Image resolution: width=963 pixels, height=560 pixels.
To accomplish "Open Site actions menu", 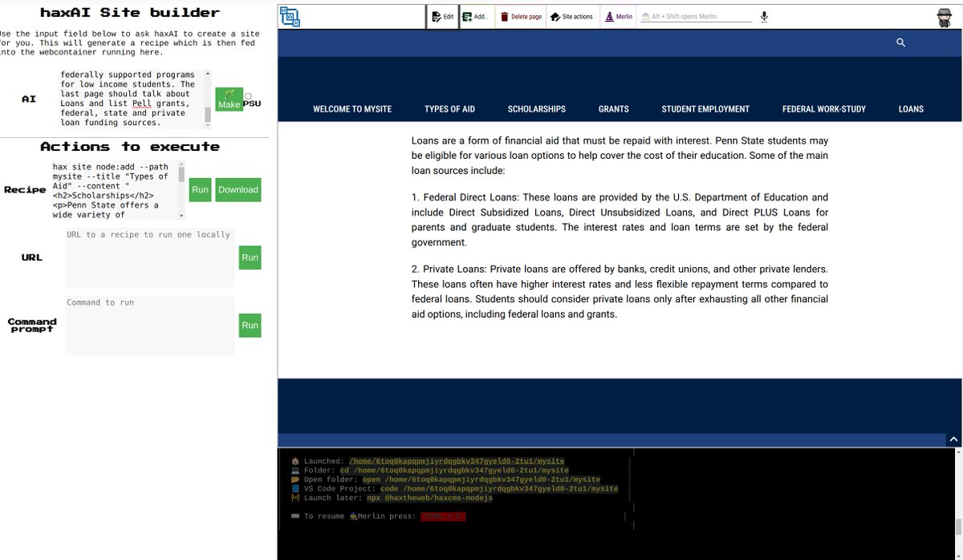I will pyautogui.click(x=571, y=17).
